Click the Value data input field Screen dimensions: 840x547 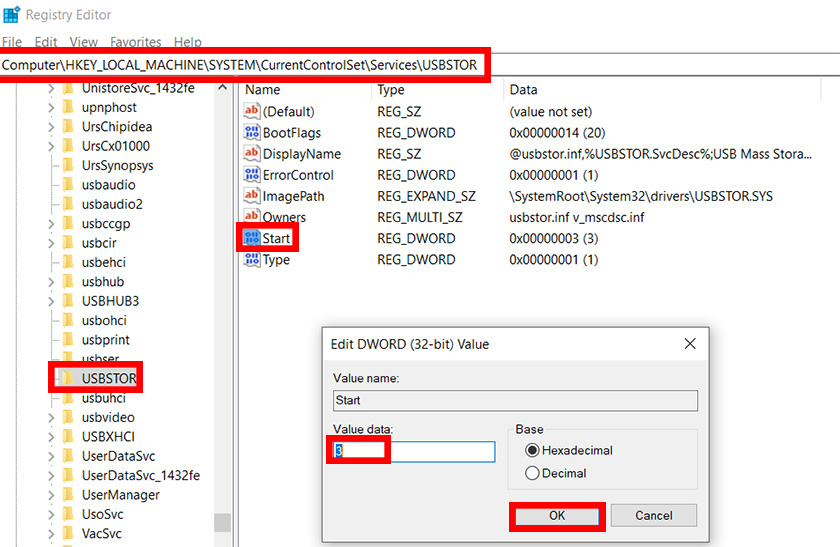pos(413,452)
